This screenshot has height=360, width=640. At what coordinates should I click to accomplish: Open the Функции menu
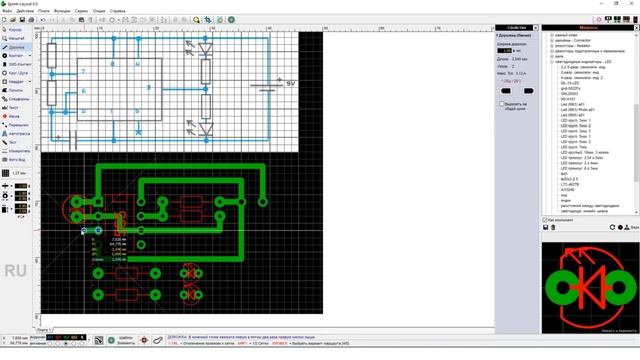point(62,11)
